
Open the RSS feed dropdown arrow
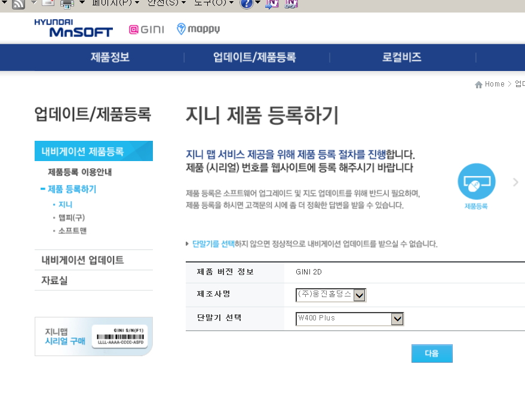[34, 2]
